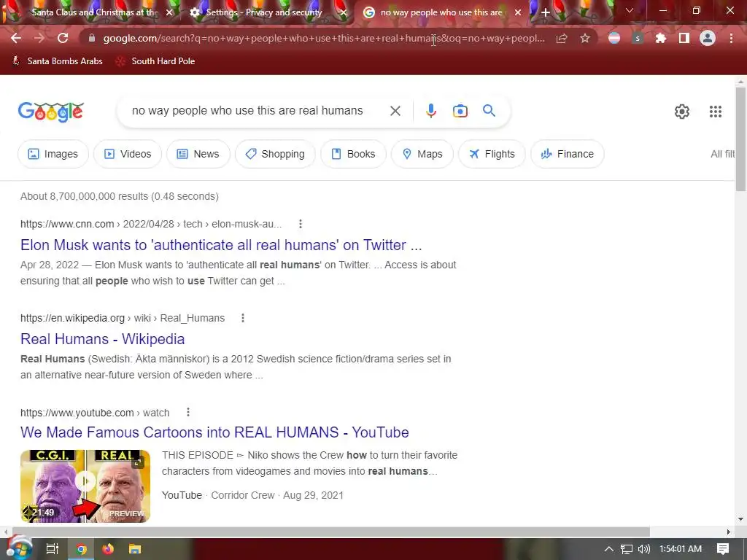
Task: Click the Thanos CGI video thumbnail
Action: click(x=85, y=486)
